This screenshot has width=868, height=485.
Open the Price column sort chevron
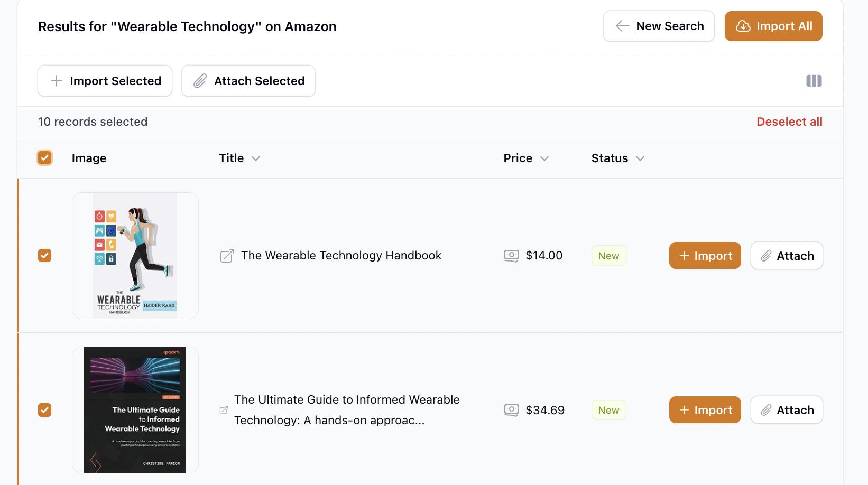tap(544, 158)
